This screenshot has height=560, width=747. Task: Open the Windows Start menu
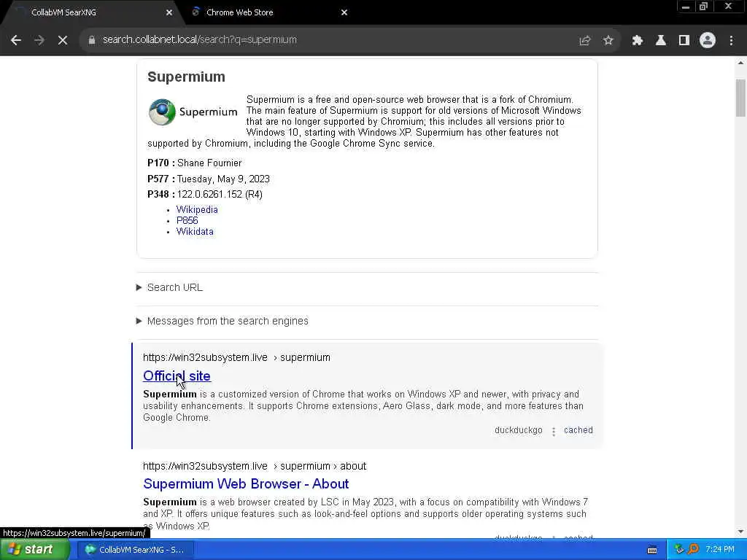tap(34, 550)
